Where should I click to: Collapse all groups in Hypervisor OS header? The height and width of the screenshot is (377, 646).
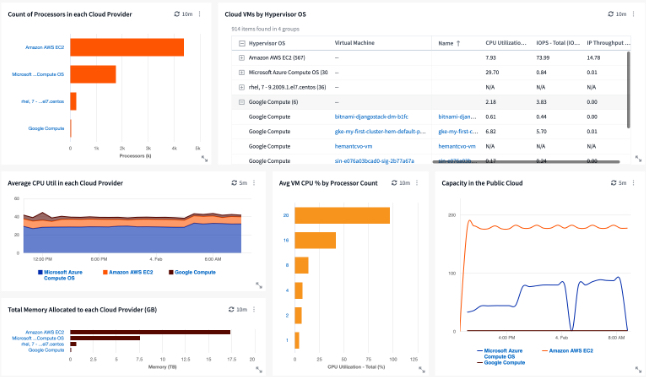pyautogui.click(x=242, y=43)
